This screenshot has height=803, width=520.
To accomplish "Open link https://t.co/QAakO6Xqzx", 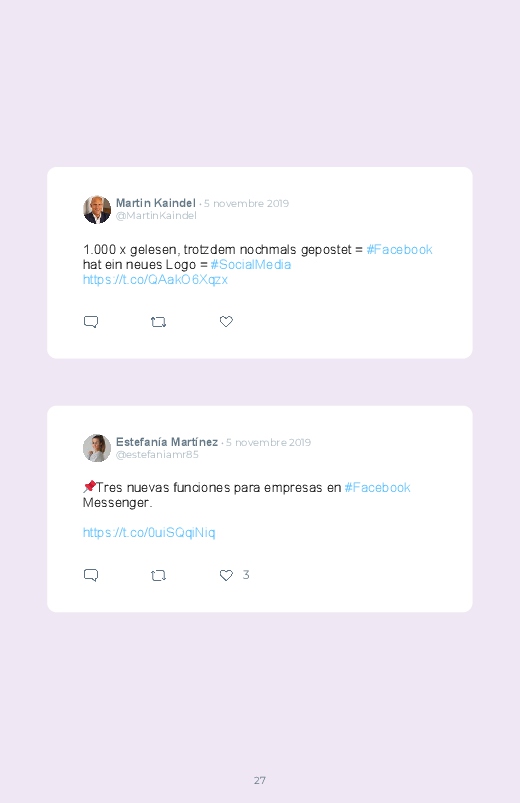I will pyautogui.click(x=155, y=280).
